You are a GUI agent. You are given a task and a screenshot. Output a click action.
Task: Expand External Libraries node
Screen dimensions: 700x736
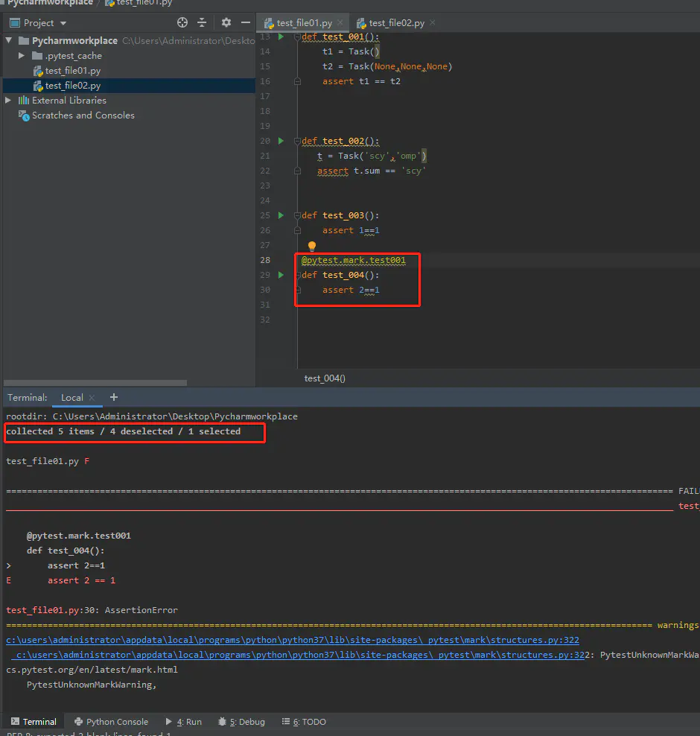[x=8, y=101]
